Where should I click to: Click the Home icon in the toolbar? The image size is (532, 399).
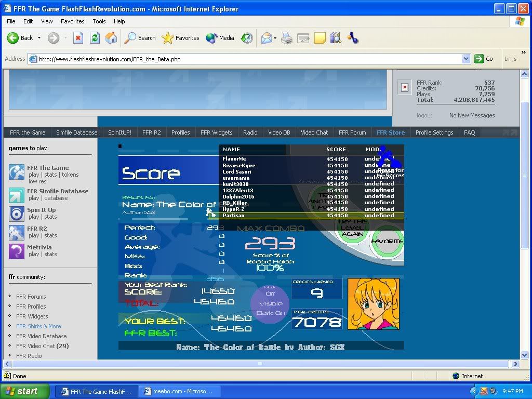coord(111,38)
